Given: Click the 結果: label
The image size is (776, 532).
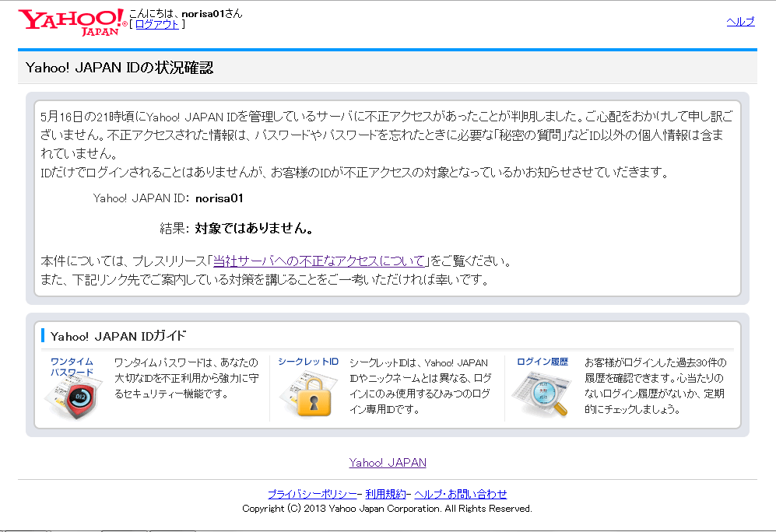Looking at the screenshot, I should [x=174, y=229].
